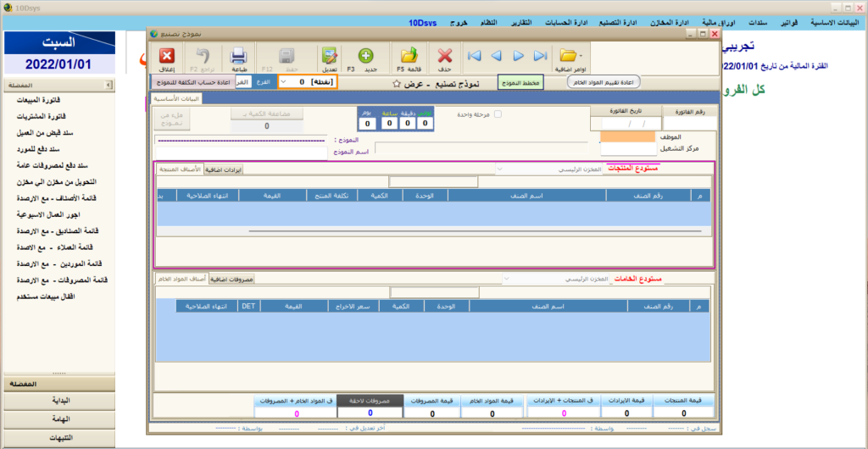Open the اوامر اضافية folder icon menu
868x449 pixels.
coord(570,55)
